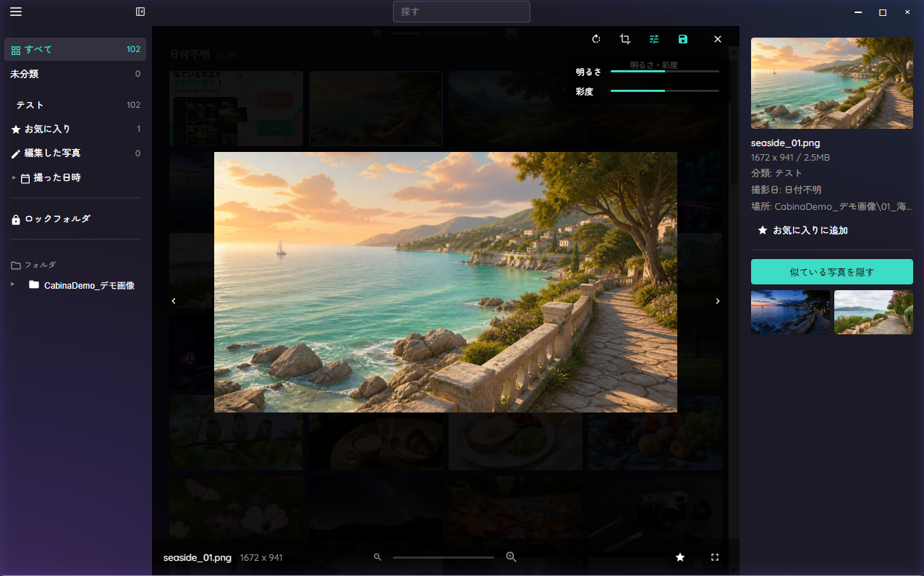Toggle favorite star in viewer bottom bar

tap(680, 557)
